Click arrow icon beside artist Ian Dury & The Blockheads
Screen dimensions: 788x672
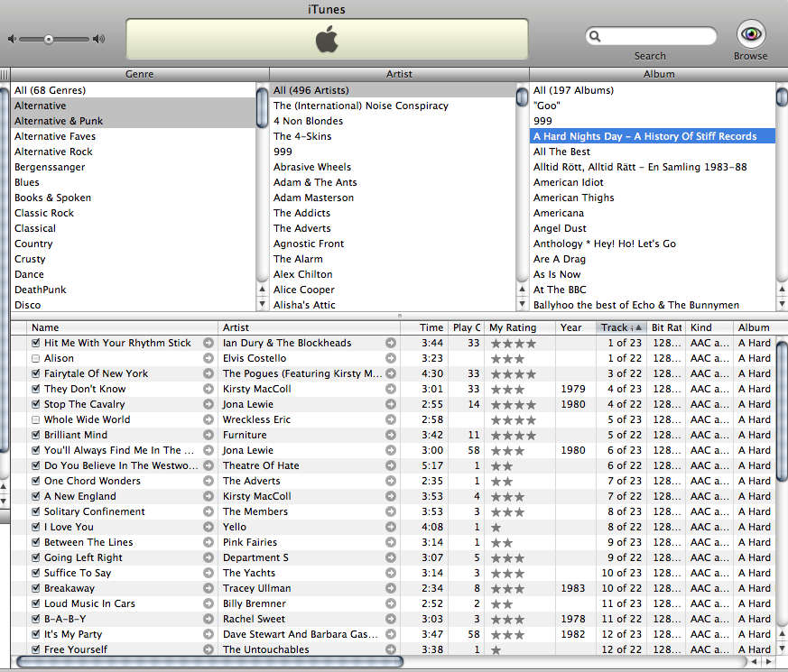391,343
